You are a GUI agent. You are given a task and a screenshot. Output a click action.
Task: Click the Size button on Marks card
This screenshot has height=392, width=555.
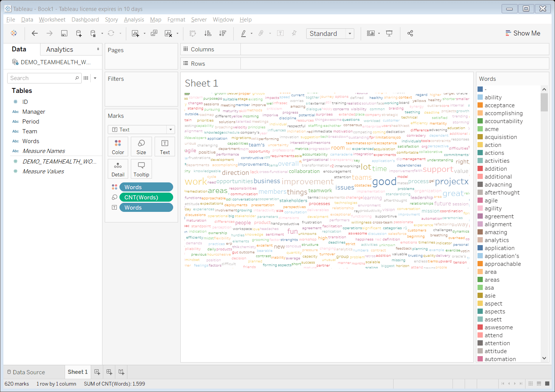[x=141, y=147]
